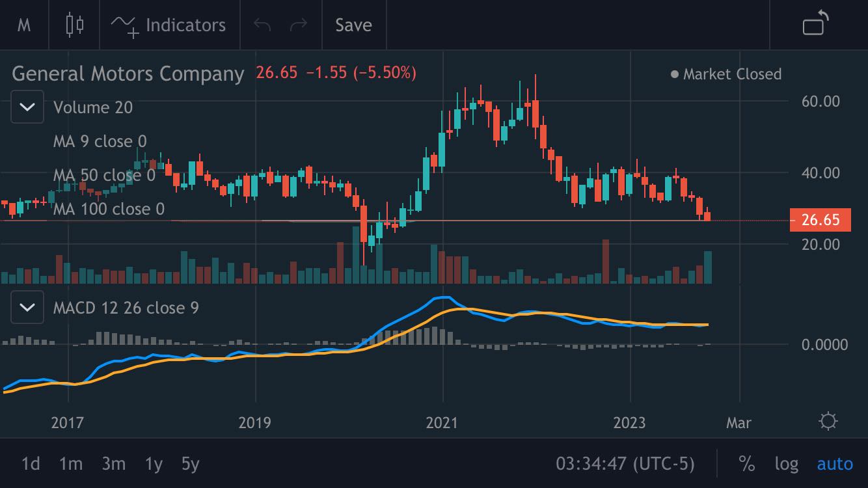Image resolution: width=868 pixels, height=488 pixels.
Task: Click the 26.65 current price label
Action: pyautogui.click(x=820, y=220)
